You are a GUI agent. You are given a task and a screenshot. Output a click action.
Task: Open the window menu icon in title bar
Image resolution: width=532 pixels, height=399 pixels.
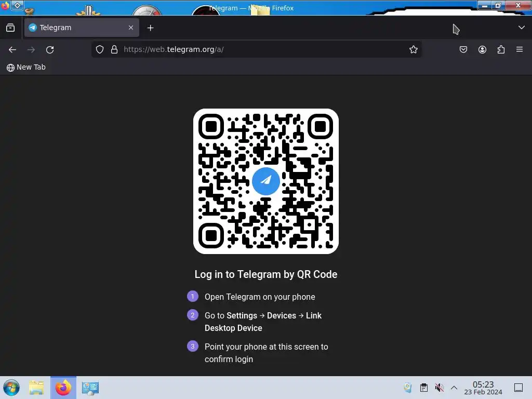coord(17,5)
